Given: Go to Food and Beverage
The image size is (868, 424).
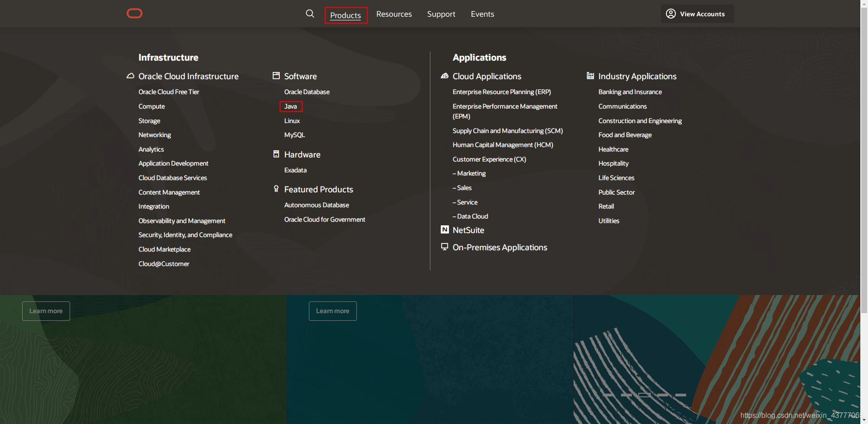Looking at the screenshot, I should point(625,135).
